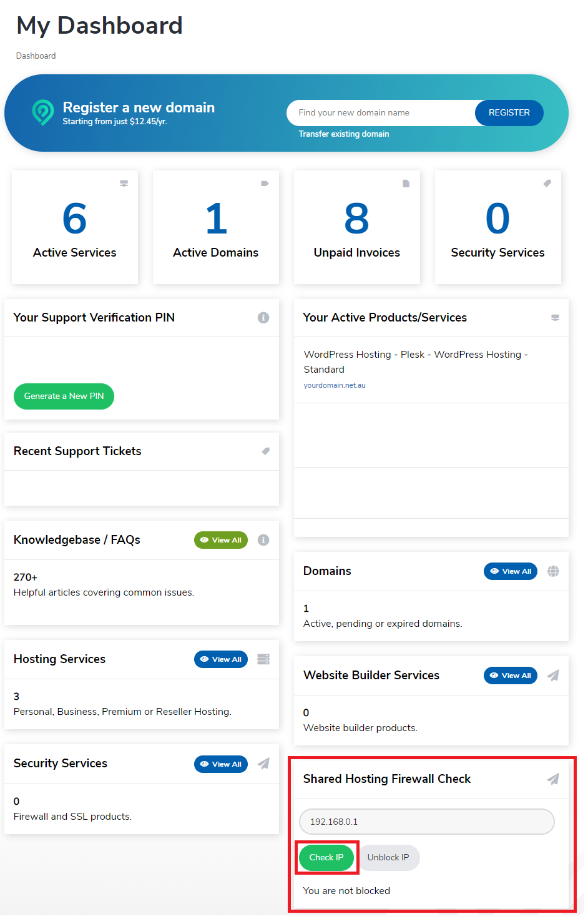Click the globe icon in Domains panel
This screenshot has width=588, height=924.
553,571
